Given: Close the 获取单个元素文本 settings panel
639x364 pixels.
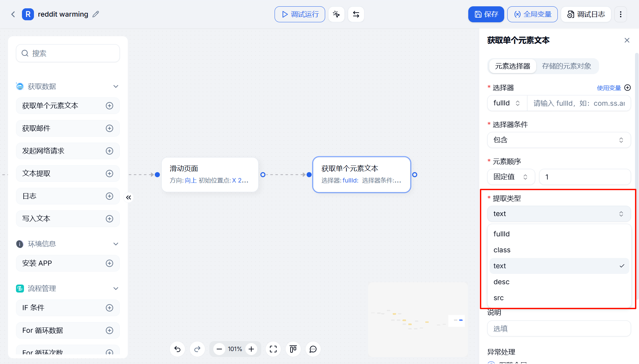Looking at the screenshot, I should coord(627,40).
